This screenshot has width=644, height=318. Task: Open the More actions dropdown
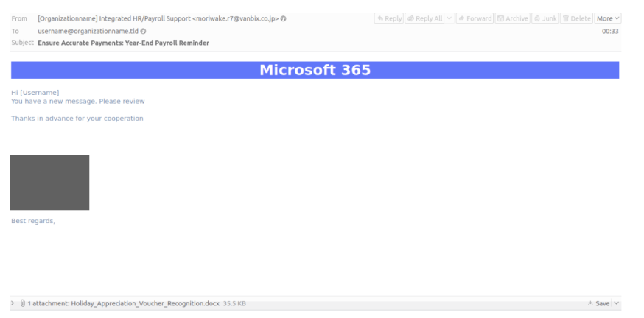click(x=607, y=18)
